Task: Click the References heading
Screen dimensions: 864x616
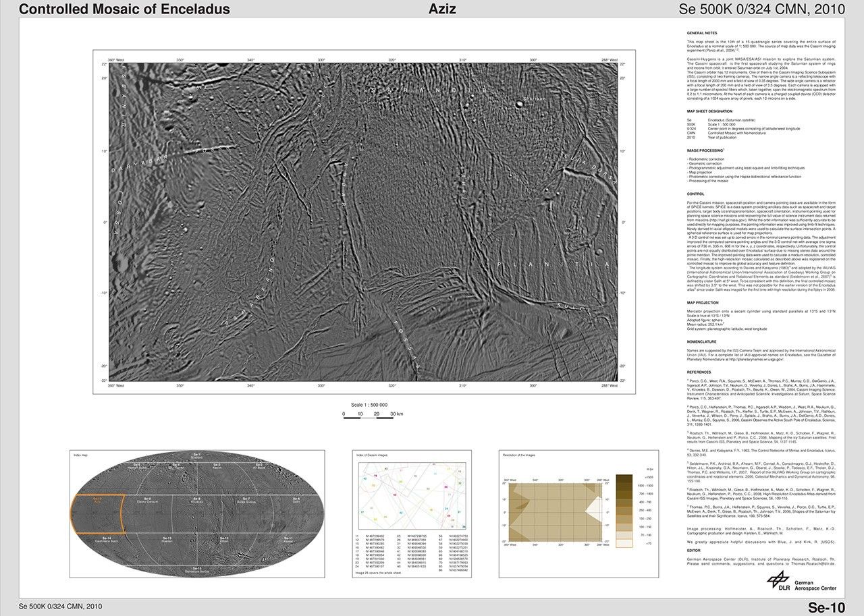Action: click(699, 371)
